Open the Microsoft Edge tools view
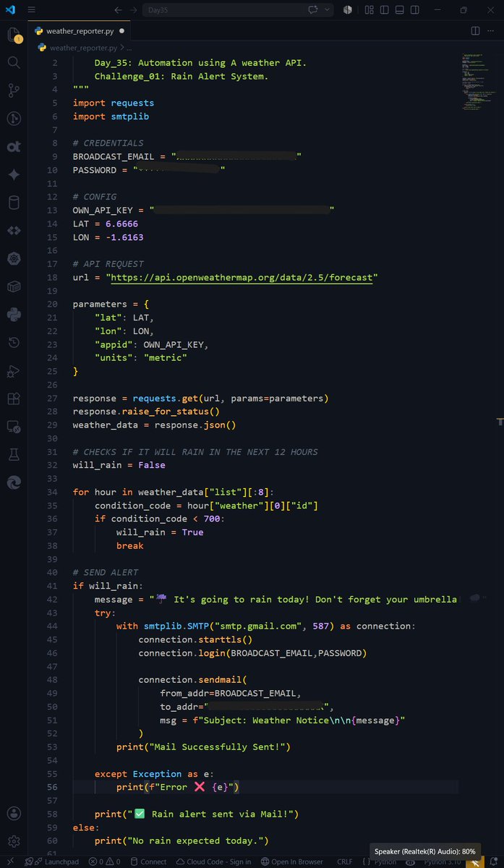 tap(14, 482)
